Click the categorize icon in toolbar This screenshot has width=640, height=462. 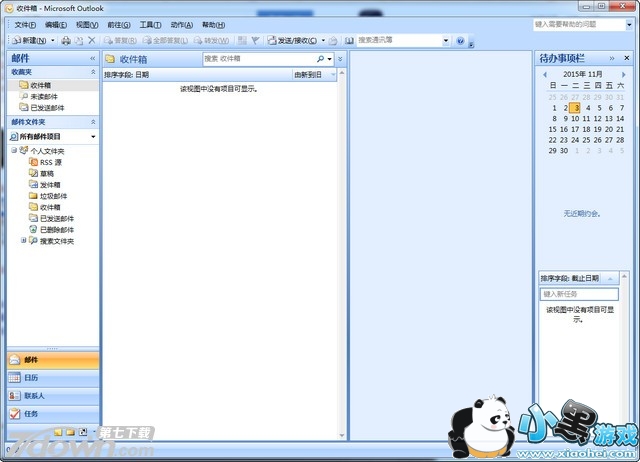click(242, 40)
